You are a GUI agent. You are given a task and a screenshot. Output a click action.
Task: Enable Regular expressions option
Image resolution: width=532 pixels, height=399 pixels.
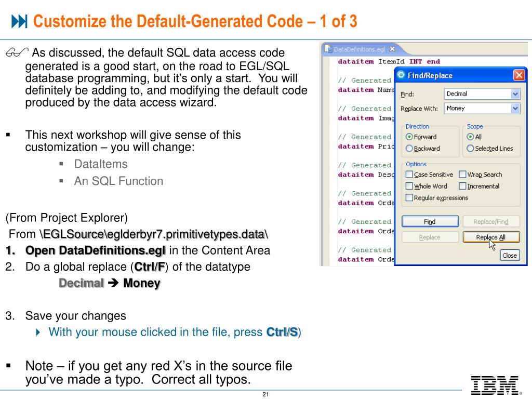point(409,197)
